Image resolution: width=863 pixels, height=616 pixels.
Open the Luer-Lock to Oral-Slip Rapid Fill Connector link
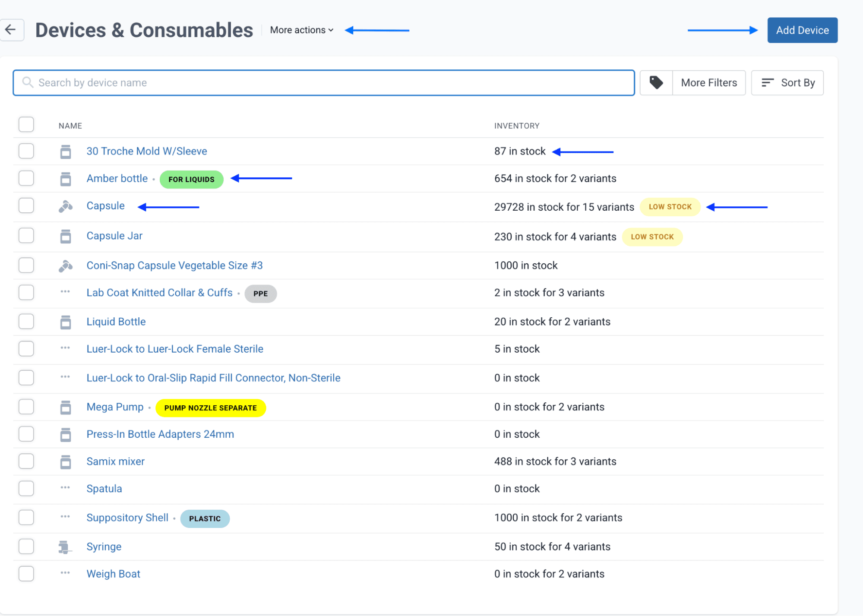(213, 378)
